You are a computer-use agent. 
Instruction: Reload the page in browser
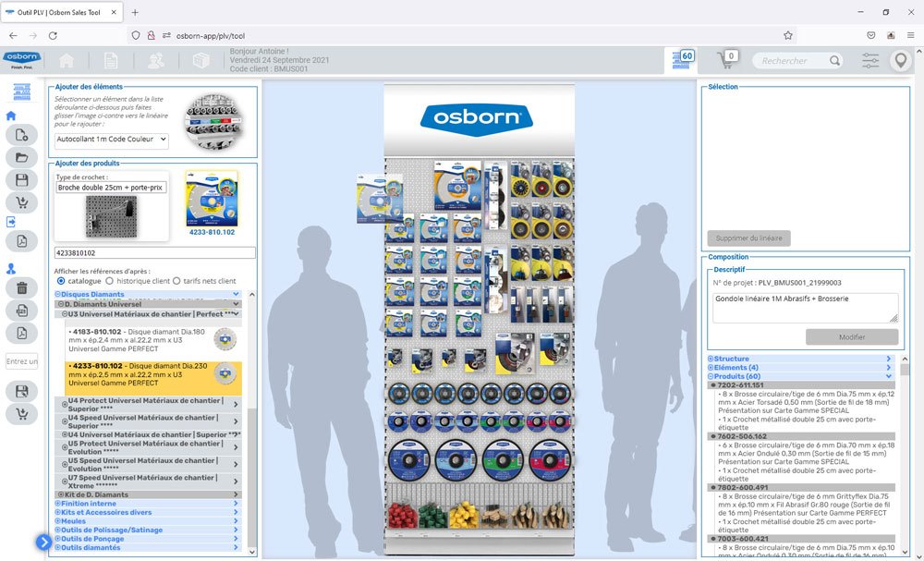[53, 35]
